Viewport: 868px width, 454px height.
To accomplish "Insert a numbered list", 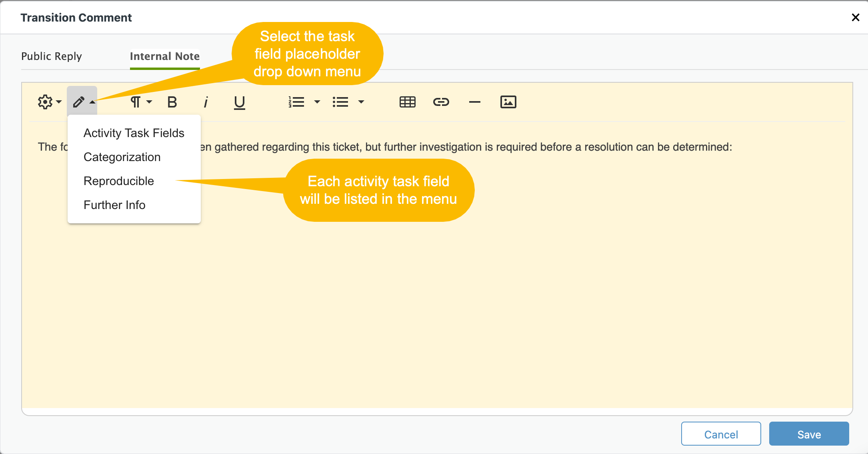I will point(296,102).
